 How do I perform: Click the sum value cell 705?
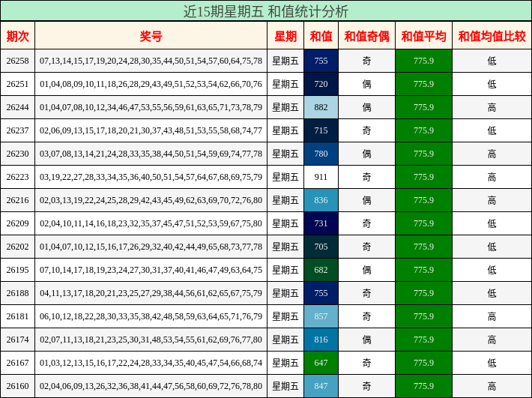click(x=321, y=247)
